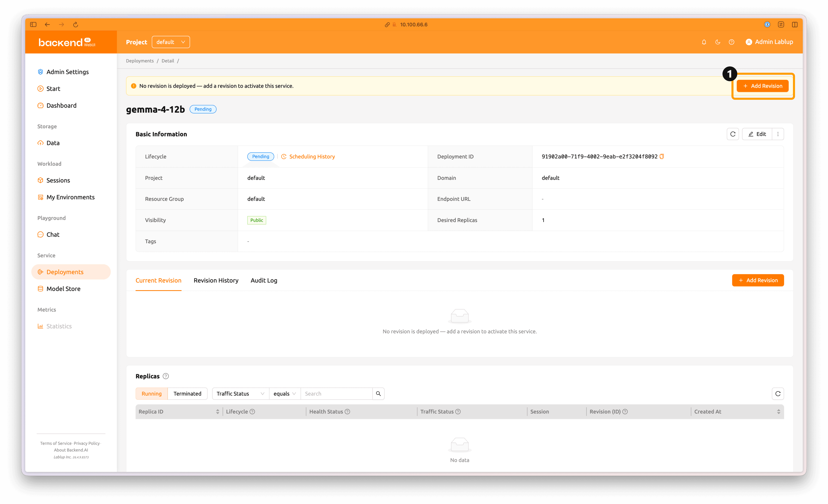
Task: Toggle dark mode moon icon
Action: [x=718, y=42]
